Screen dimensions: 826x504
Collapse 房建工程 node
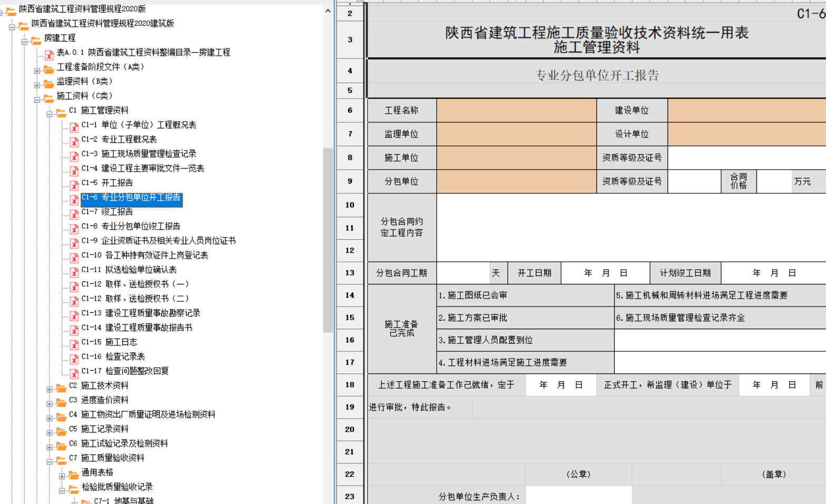(x=24, y=42)
